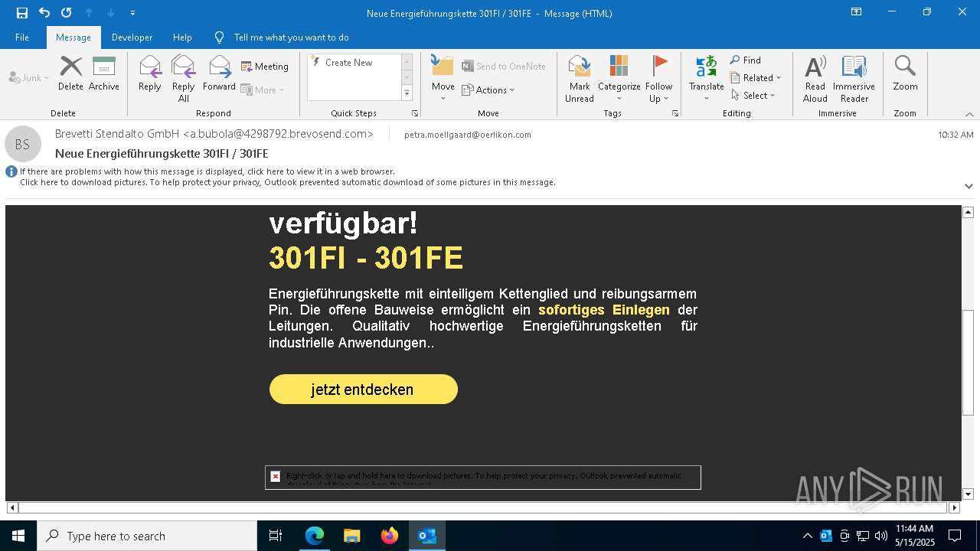980x551 pixels.
Task: Send to OneNote
Action: tap(504, 67)
